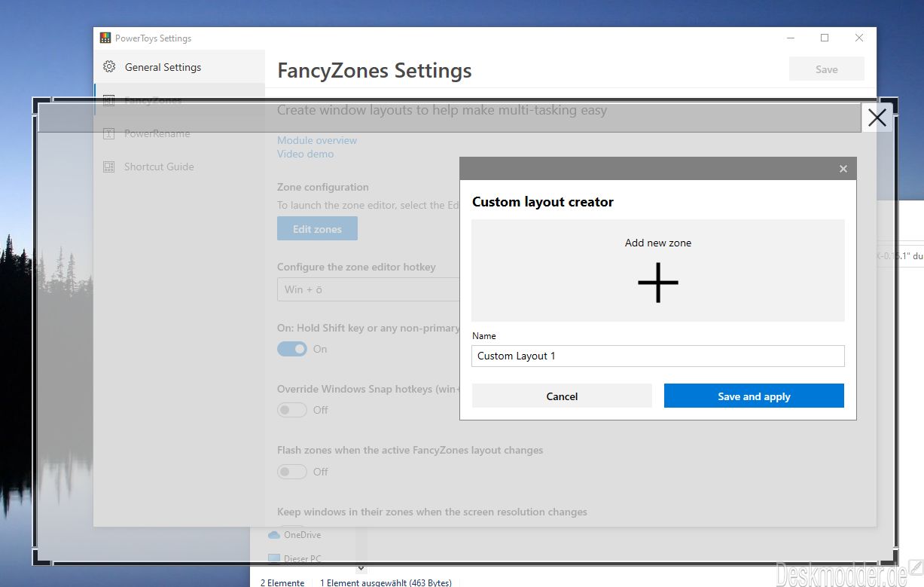Screen dimensions: 924x587
Task: Click the PowerToys app icon in the title bar
Action: click(x=105, y=38)
